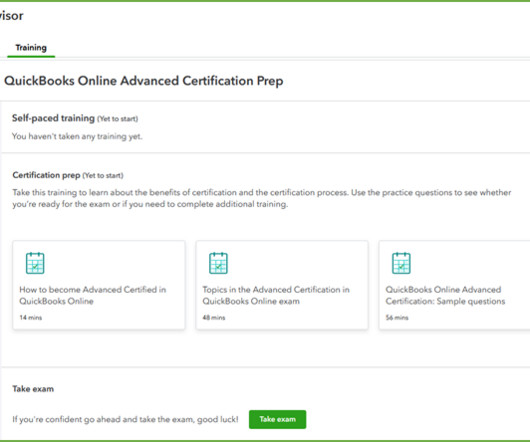
Task: Click "If you're confident go ahead" message
Action: tap(125, 419)
